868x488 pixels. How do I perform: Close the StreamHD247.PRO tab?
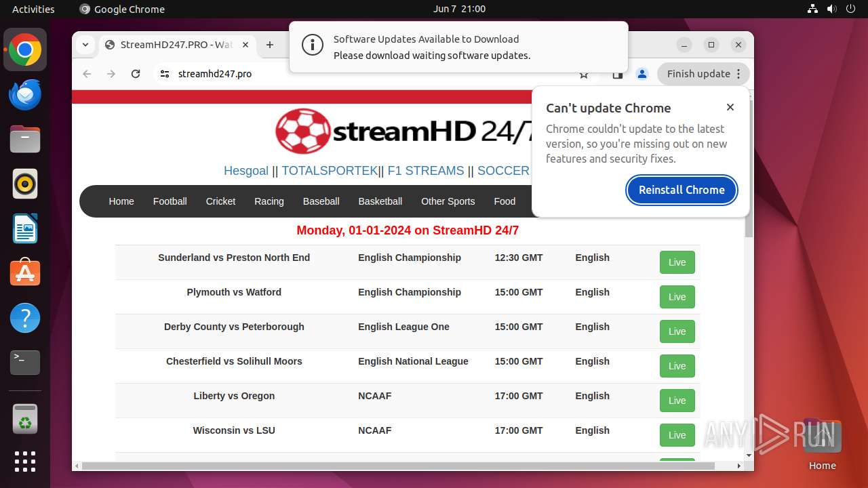pyautogui.click(x=245, y=45)
